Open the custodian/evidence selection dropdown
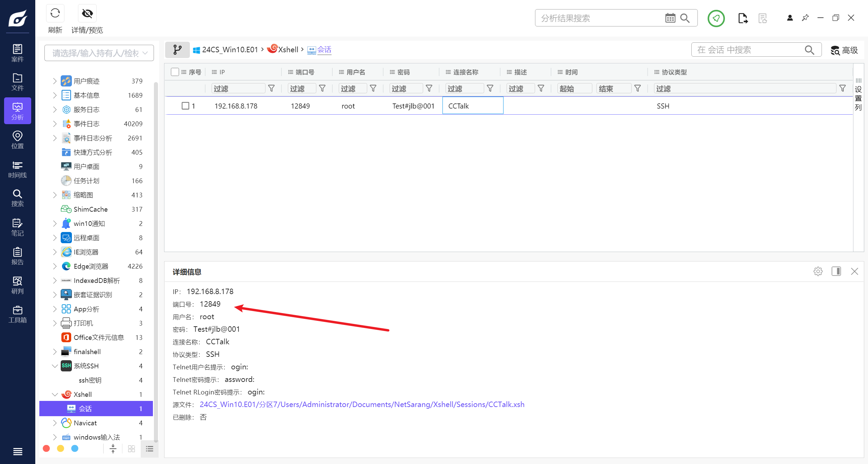The image size is (868, 464). (99, 53)
